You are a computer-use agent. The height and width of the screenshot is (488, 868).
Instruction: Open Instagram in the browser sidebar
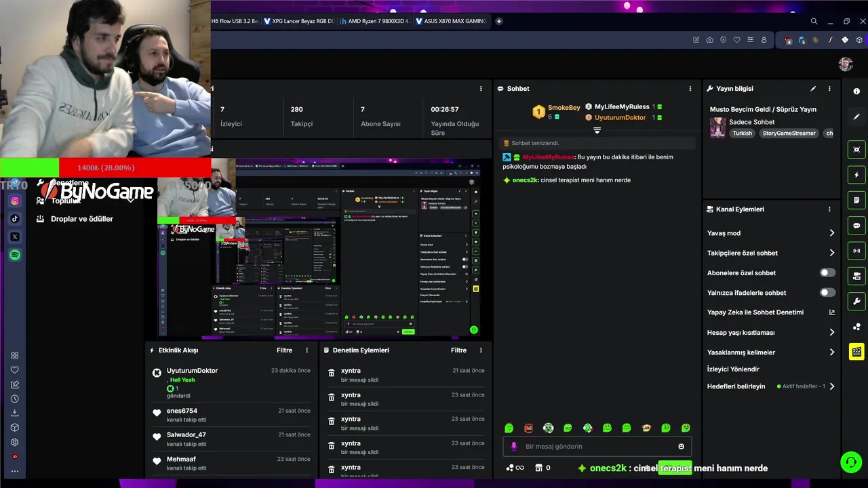click(x=15, y=201)
